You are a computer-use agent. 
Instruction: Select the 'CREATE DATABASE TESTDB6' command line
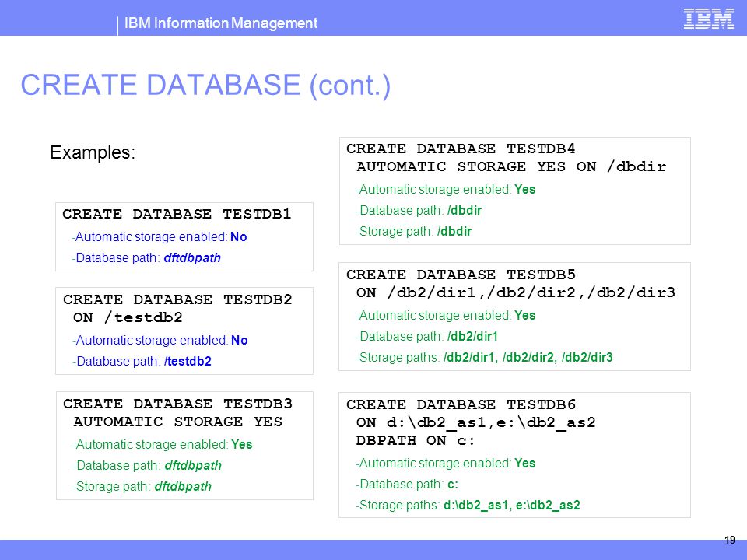point(461,404)
